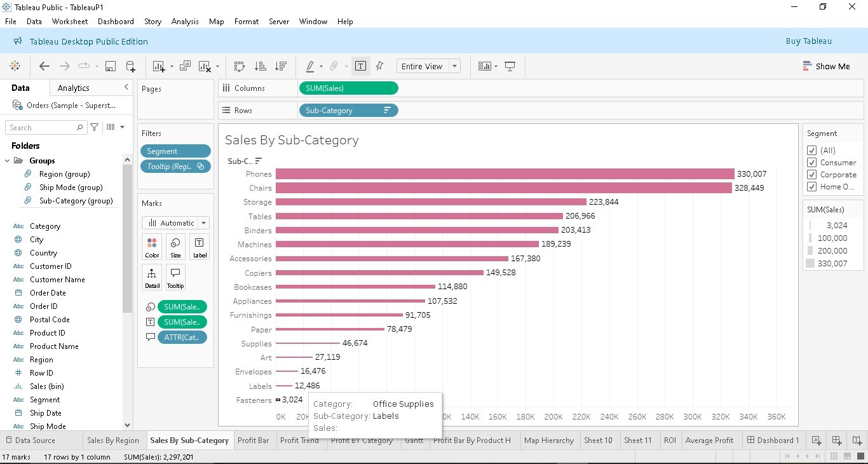Uncheck Consumer in the Segment legend

coord(811,162)
